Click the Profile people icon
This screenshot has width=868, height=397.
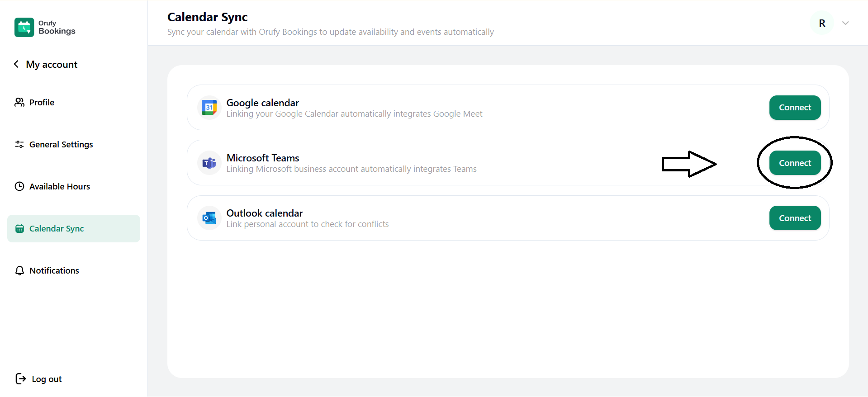(19, 103)
